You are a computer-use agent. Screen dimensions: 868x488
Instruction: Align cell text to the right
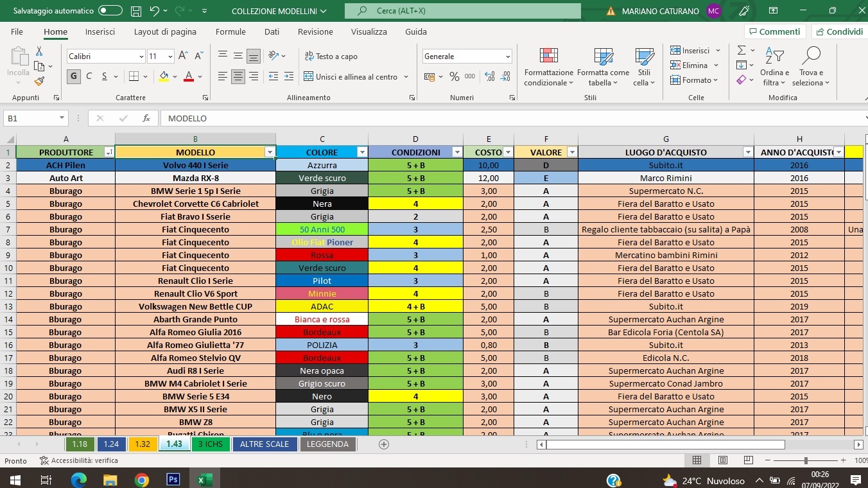point(254,76)
